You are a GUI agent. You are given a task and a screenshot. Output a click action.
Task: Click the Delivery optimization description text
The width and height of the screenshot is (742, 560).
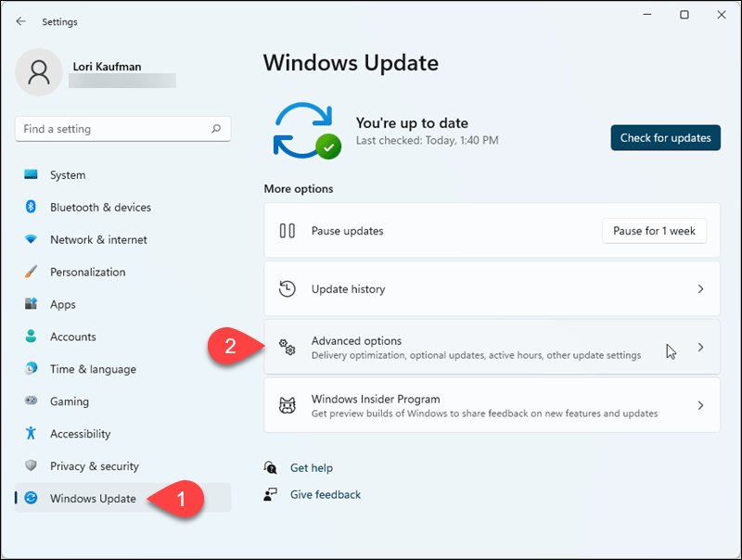(476, 355)
